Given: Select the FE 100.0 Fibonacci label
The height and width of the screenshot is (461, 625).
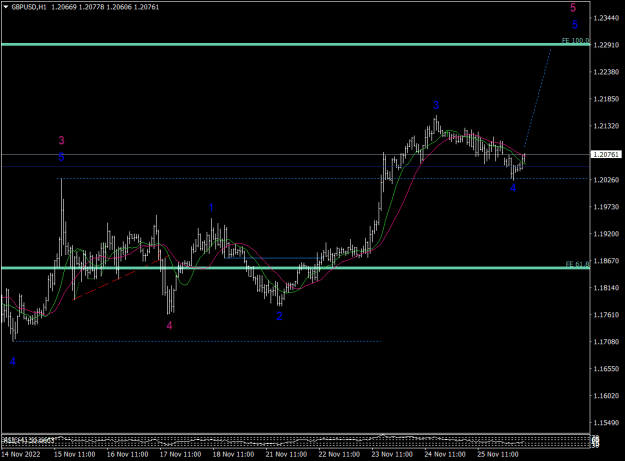Looking at the screenshot, I should point(575,41).
